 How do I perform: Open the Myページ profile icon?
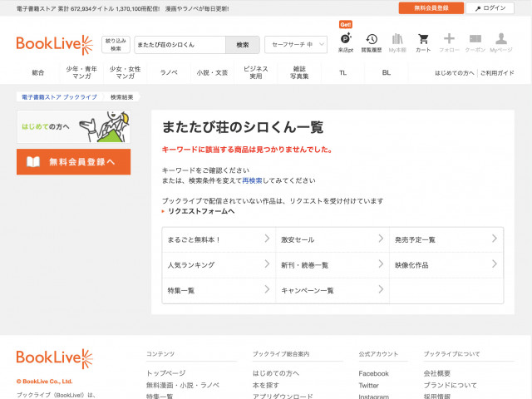pyautogui.click(x=500, y=42)
